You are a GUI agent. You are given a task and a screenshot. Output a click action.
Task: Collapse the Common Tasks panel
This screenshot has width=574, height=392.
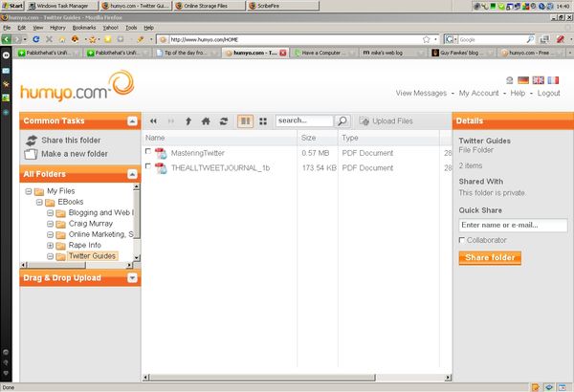[132, 121]
